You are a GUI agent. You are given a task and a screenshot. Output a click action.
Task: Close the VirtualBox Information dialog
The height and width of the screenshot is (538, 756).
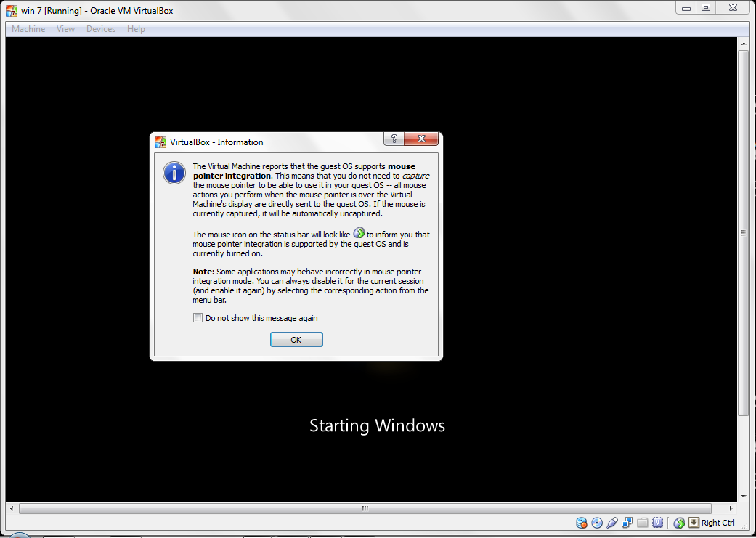(421, 139)
